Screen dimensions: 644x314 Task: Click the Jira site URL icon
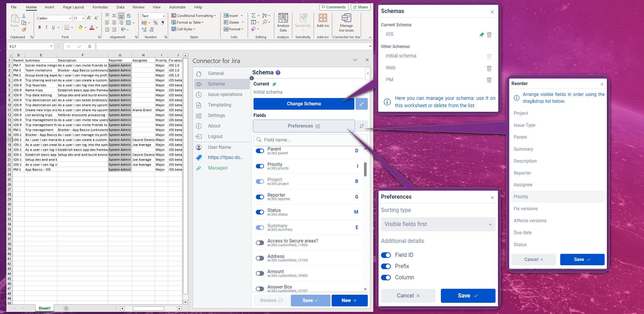[x=199, y=158]
